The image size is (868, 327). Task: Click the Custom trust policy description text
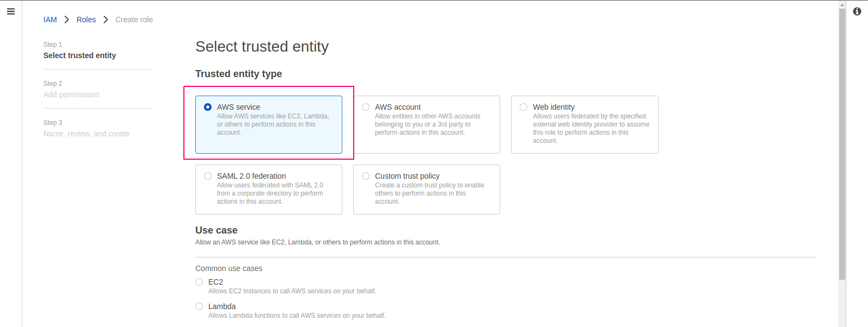click(429, 193)
